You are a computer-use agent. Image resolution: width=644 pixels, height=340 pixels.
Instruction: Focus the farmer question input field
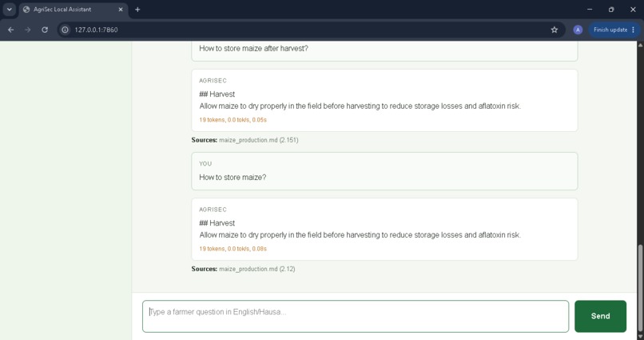pos(356,316)
